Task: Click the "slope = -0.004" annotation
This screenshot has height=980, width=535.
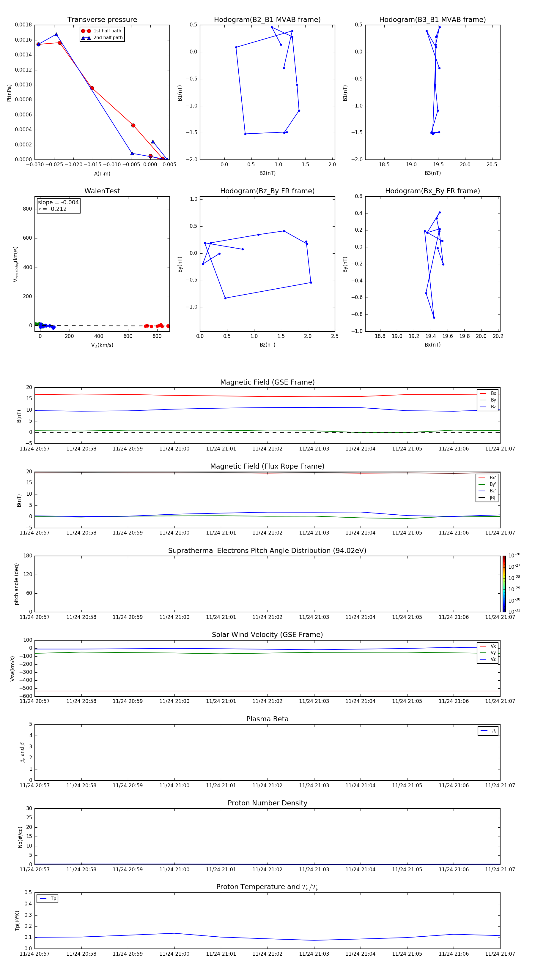Action: click(x=58, y=203)
